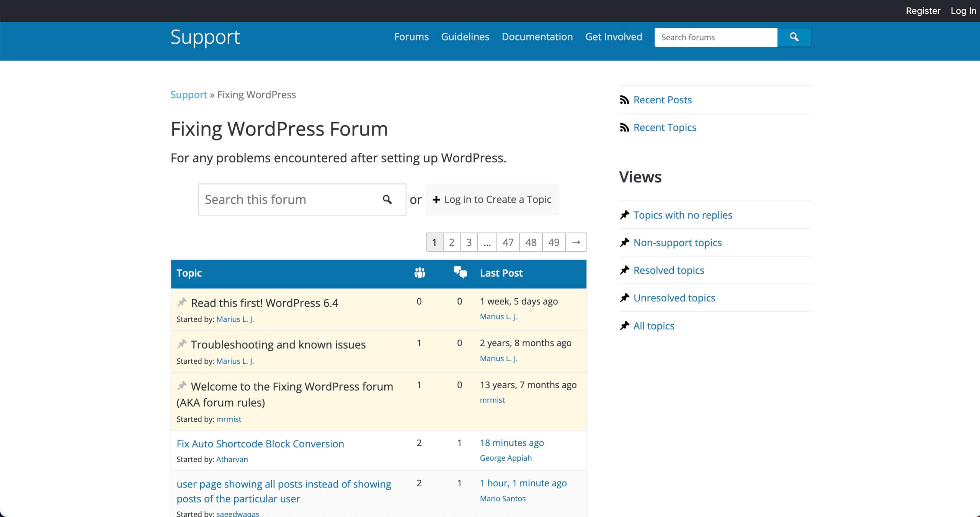980x517 pixels.
Task: Click the voices (people) column header icon
Action: point(420,273)
